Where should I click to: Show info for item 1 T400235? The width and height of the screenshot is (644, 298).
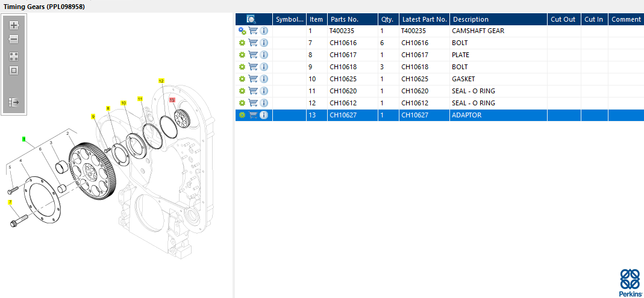click(x=264, y=31)
